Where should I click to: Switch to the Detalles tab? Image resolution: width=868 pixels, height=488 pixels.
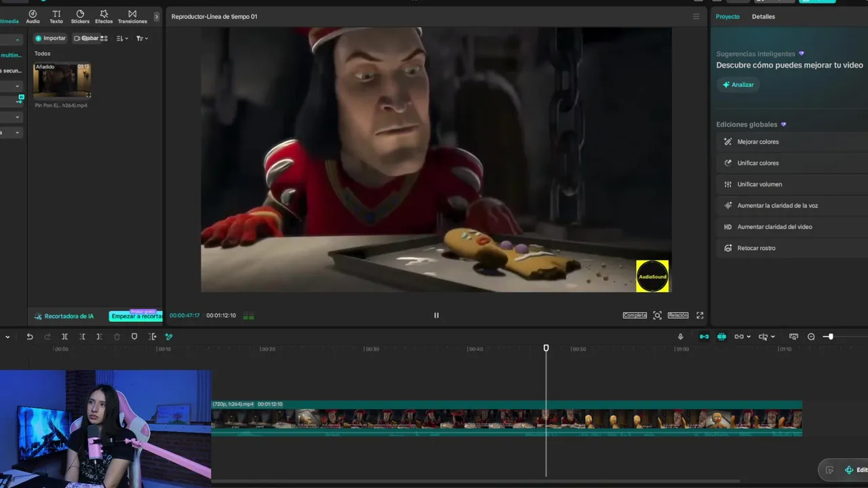[764, 16]
